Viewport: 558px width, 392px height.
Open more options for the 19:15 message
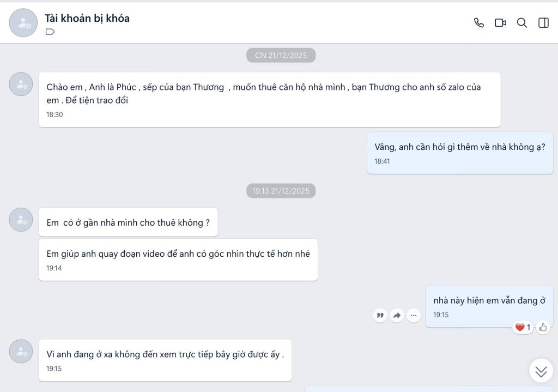coord(414,315)
